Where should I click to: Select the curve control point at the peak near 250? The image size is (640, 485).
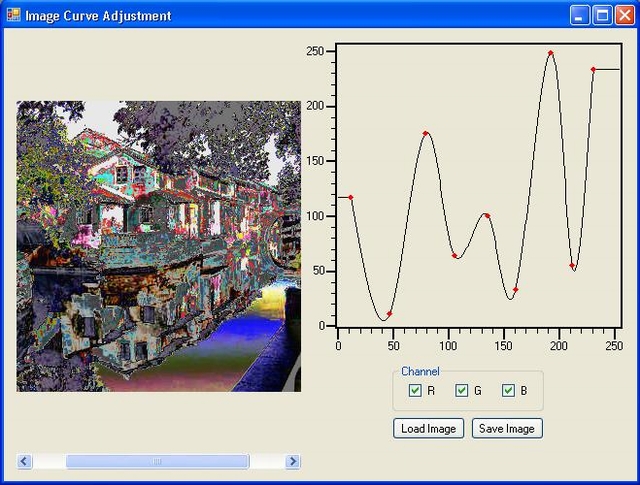pos(551,53)
